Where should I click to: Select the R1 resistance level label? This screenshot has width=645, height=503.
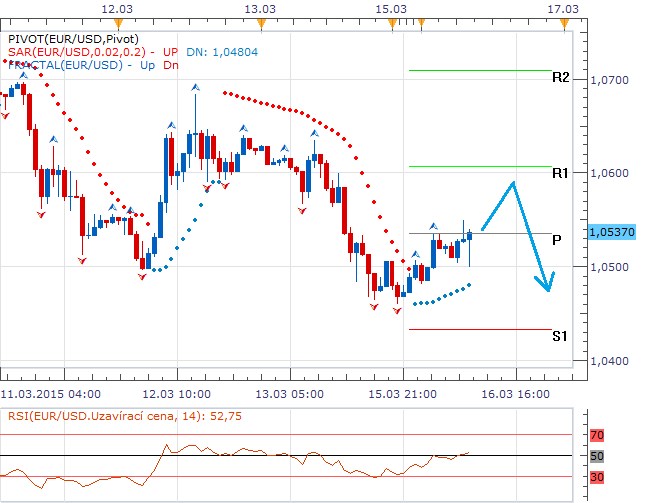coord(561,173)
